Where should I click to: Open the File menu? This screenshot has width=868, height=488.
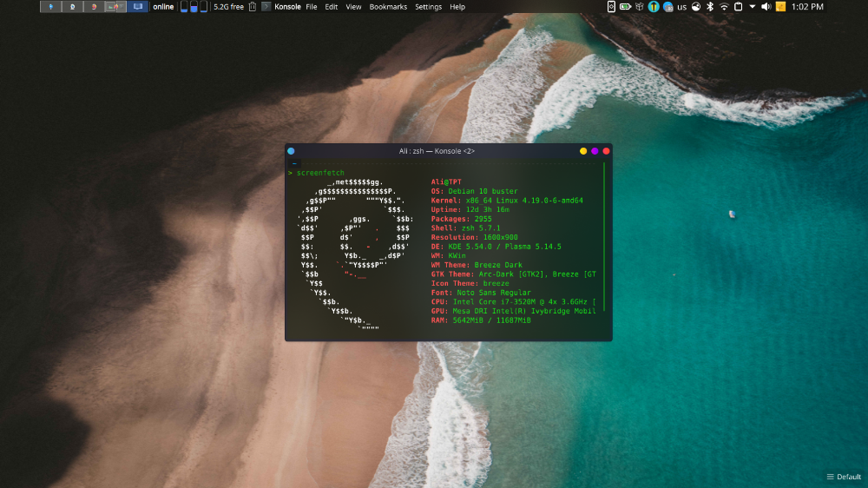311,7
